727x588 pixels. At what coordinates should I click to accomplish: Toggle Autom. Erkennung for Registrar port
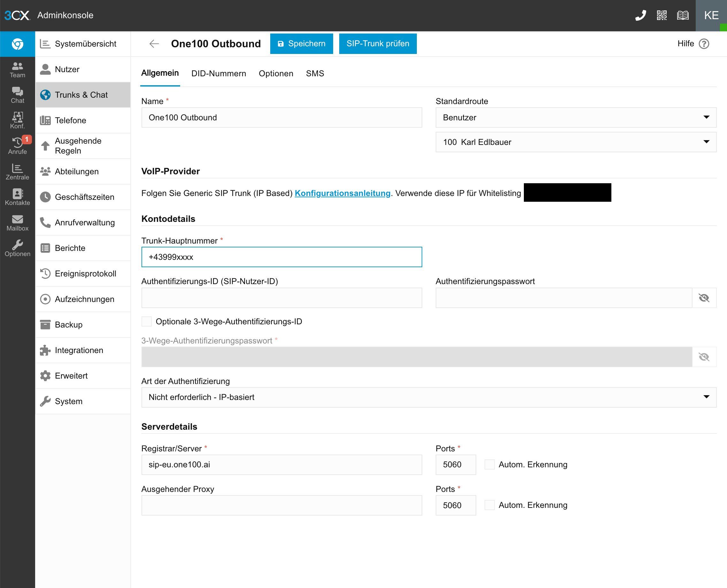click(x=489, y=464)
